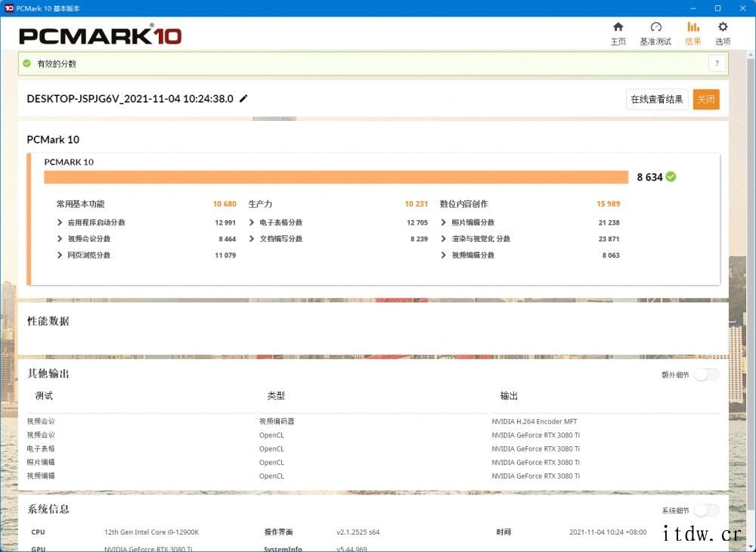
Task: Click the 数位内容创作 score 15 989
Action: point(609,204)
